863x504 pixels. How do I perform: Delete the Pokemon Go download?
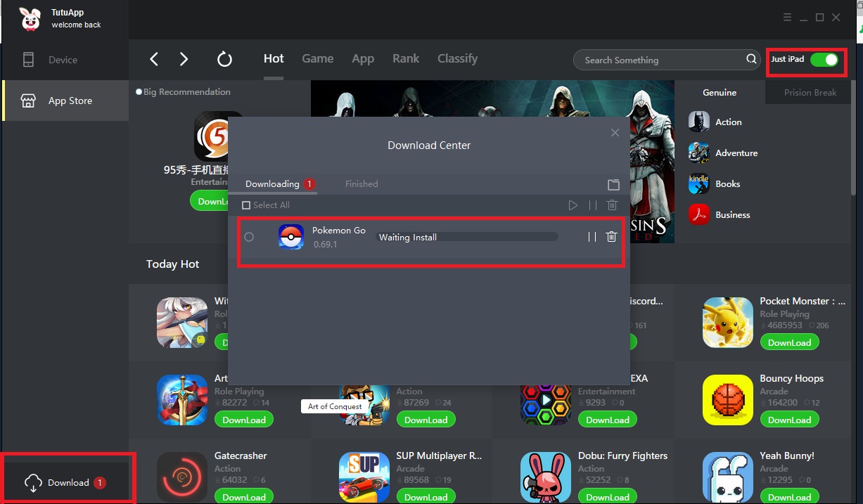[611, 237]
